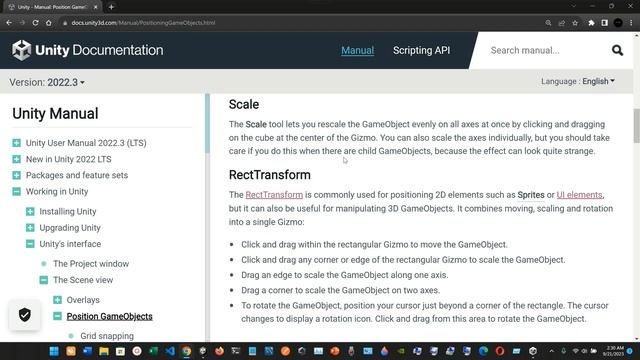Open Installing Unity page link
Screen dimensions: 640x360
click(x=68, y=211)
